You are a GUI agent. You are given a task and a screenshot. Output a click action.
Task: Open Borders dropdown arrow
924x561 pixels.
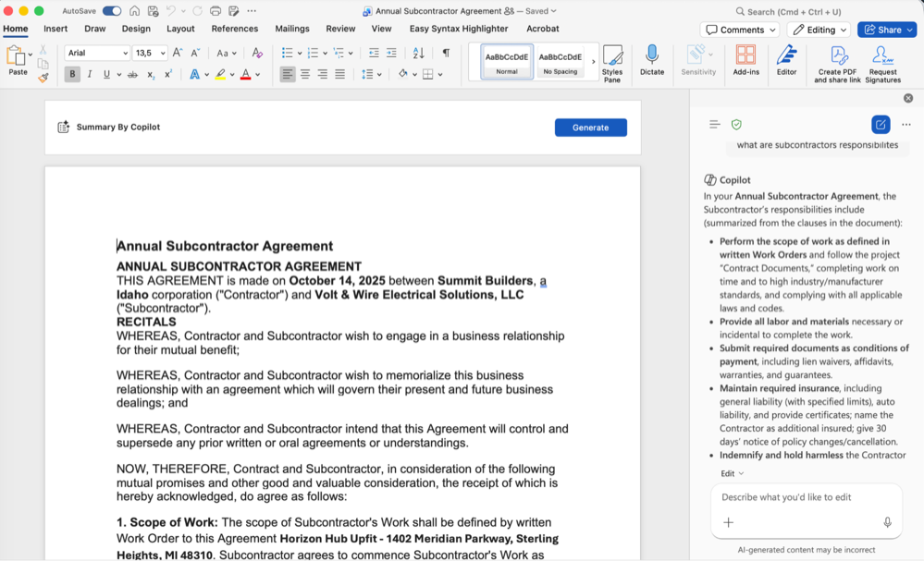coord(440,75)
